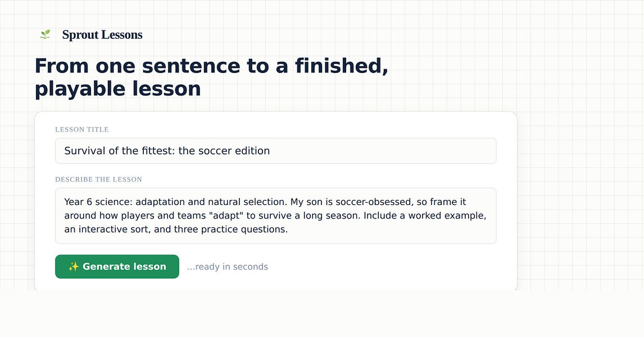Click the 'From one sentence' main heading

pos(211,77)
